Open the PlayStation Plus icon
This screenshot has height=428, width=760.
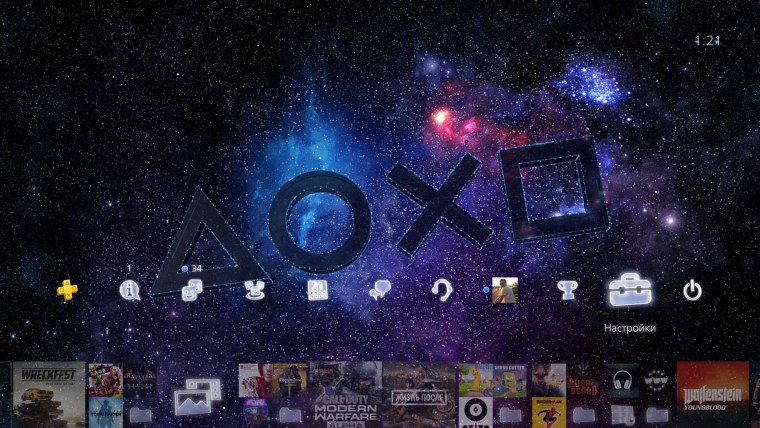point(67,290)
